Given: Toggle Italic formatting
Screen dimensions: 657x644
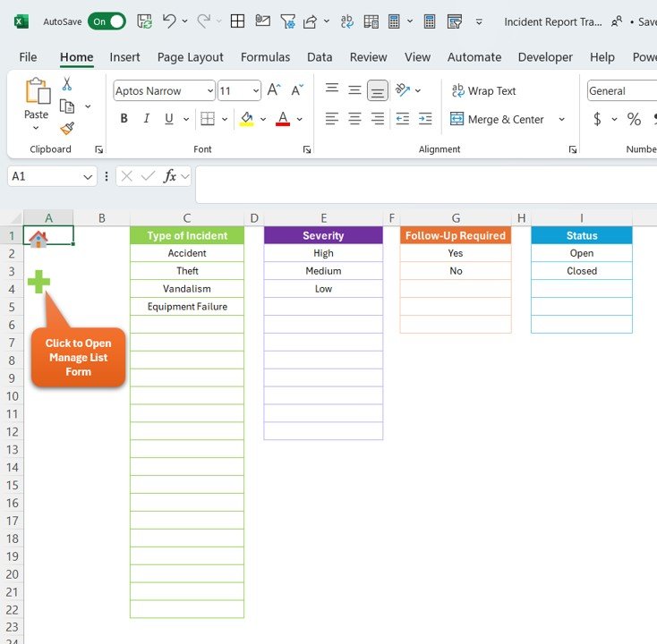Looking at the screenshot, I should [x=147, y=119].
